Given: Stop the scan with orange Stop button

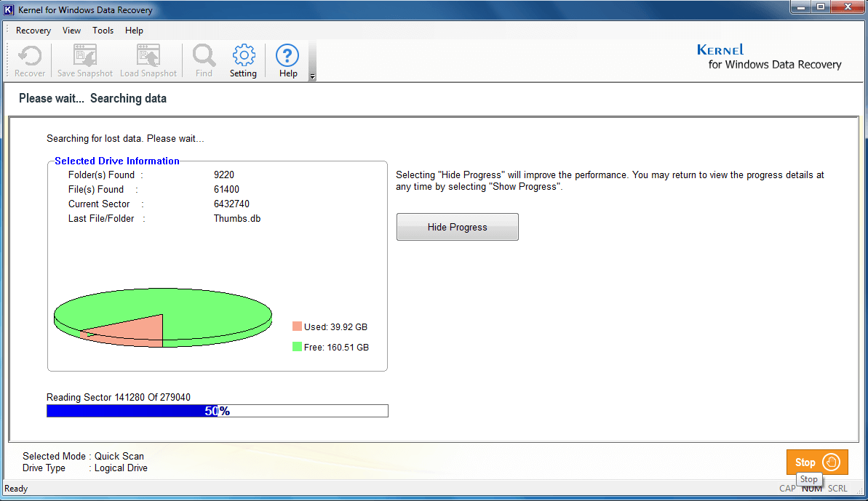Looking at the screenshot, I should (817, 462).
